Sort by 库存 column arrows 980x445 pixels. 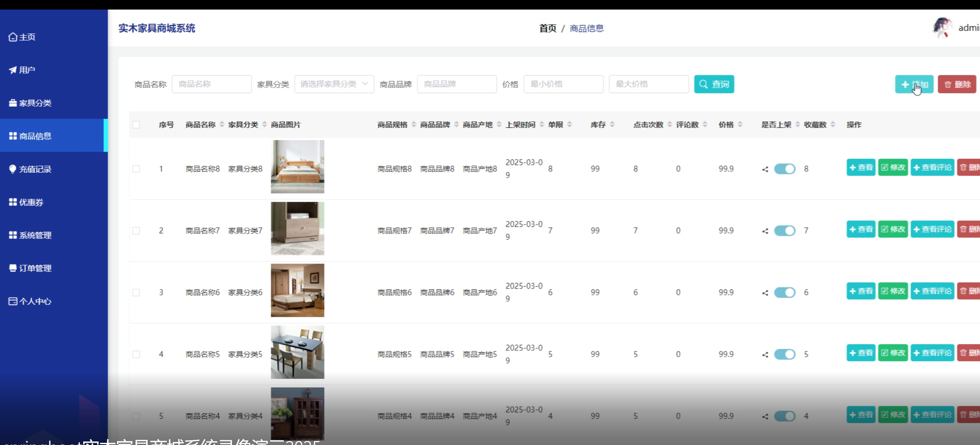[612, 125]
